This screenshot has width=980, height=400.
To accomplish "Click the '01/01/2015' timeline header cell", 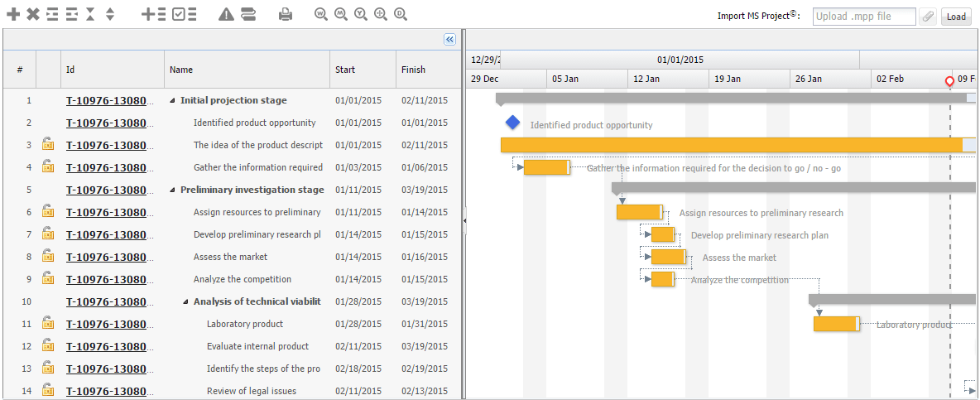I will point(680,60).
